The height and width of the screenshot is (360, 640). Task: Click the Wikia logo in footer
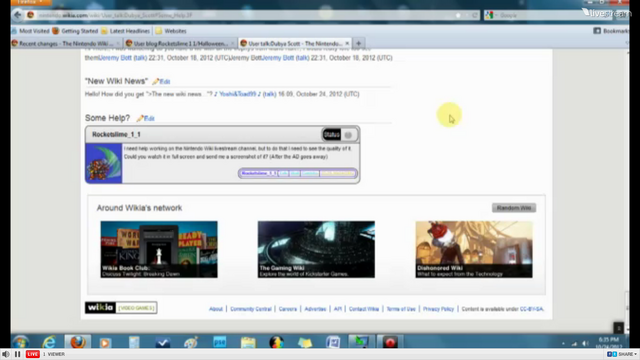point(100,307)
